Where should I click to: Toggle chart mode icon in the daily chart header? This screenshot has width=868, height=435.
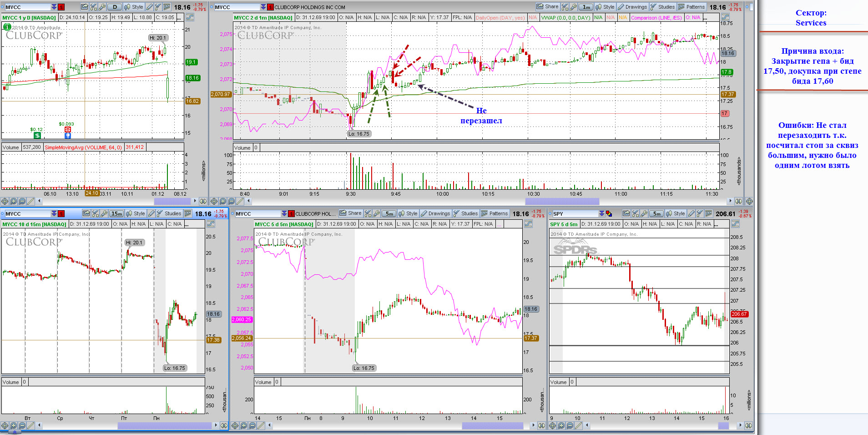(x=190, y=17)
